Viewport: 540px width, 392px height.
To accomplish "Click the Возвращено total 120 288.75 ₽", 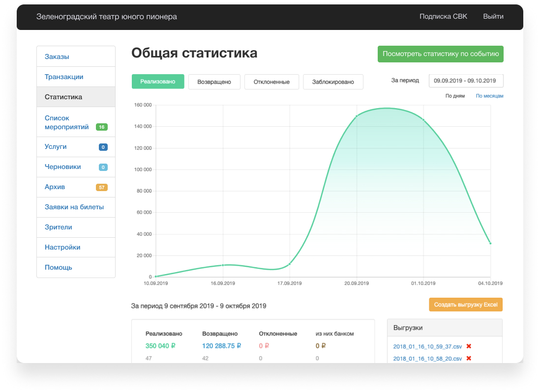I will click(x=221, y=346).
